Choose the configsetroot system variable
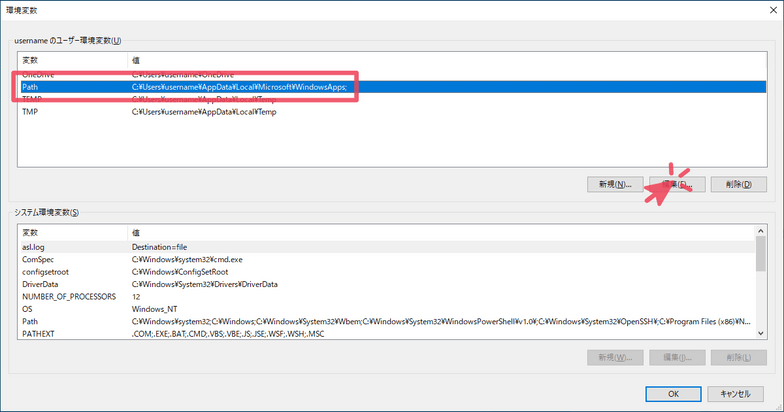Viewport: 784px width, 412px height. (x=45, y=271)
